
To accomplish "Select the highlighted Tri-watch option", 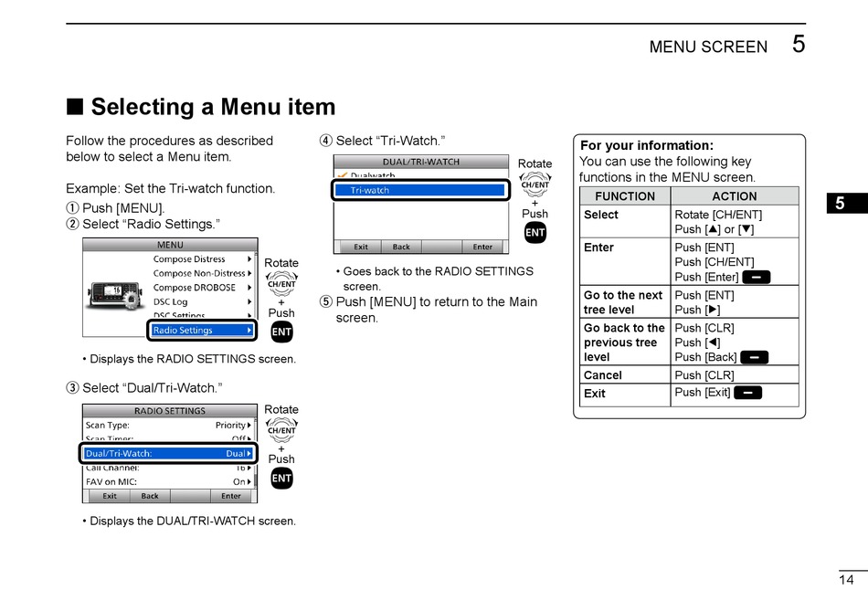I will (x=420, y=190).
